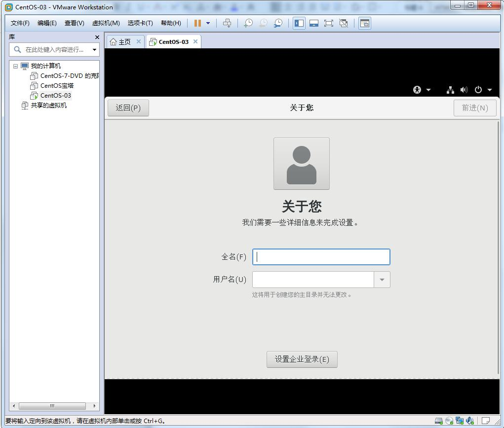The image size is (504, 428).
Task: Click the Unity mode toolbar icon
Action: coord(344,23)
